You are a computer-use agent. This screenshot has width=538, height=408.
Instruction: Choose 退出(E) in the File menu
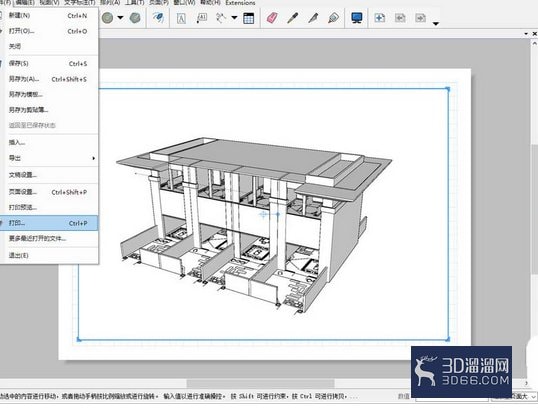click(49, 255)
